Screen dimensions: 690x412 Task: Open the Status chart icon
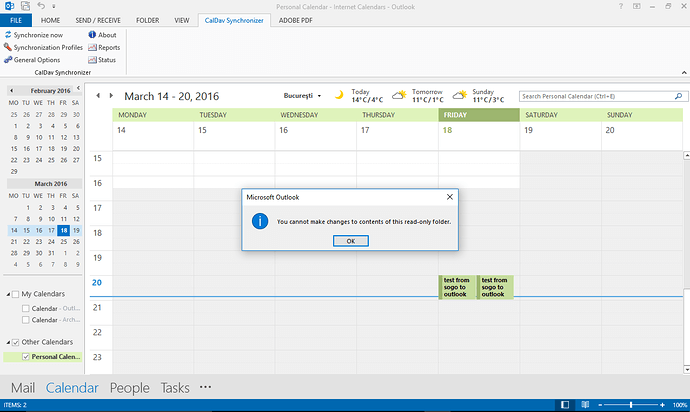pyautogui.click(x=92, y=59)
